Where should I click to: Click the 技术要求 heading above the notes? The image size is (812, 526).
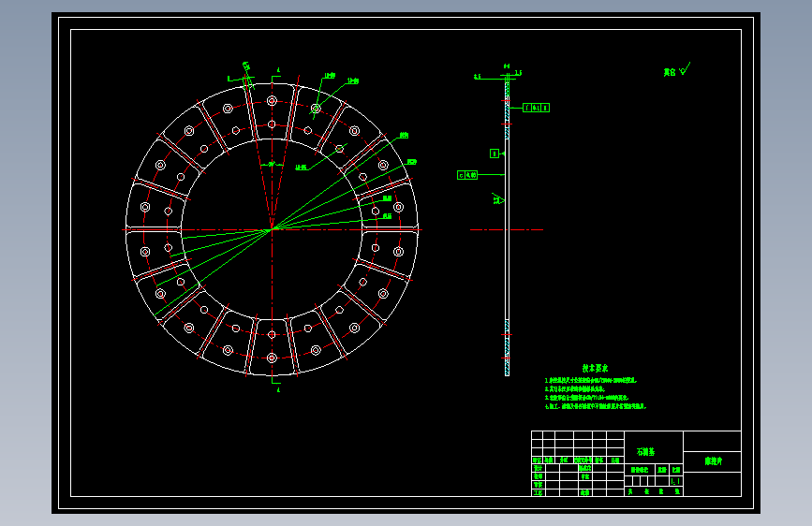pyautogui.click(x=595, y=368)
